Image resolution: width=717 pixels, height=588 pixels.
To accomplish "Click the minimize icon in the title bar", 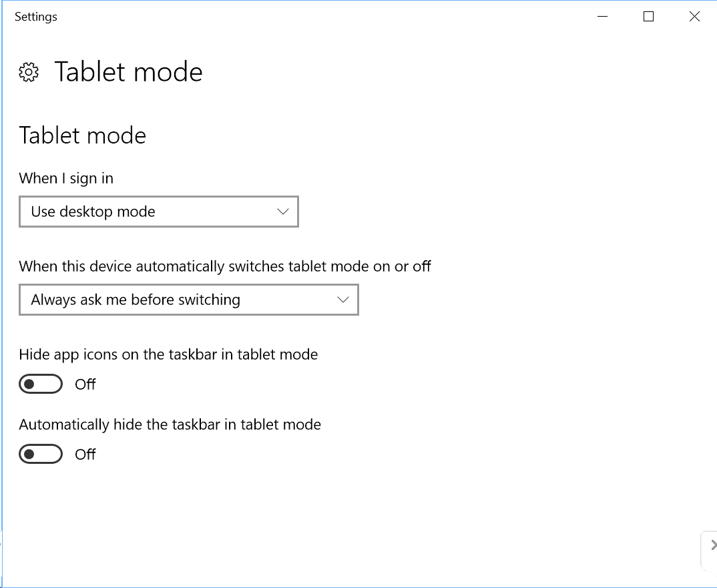I will (x=602, y=17).
